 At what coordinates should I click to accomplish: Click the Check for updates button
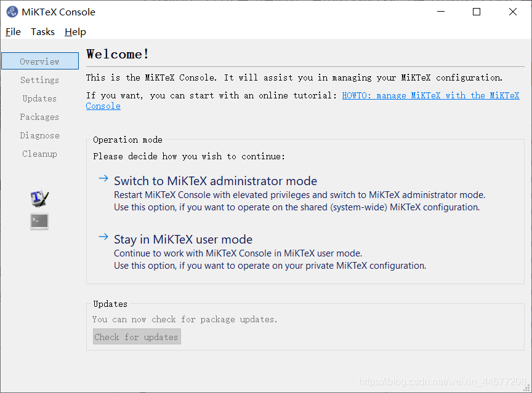click(137, 337)
